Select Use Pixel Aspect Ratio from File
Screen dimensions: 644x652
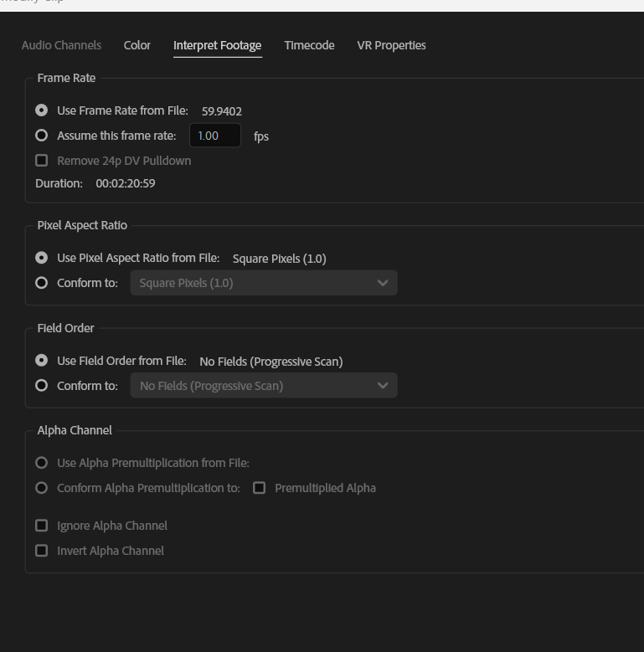point(42,259)
